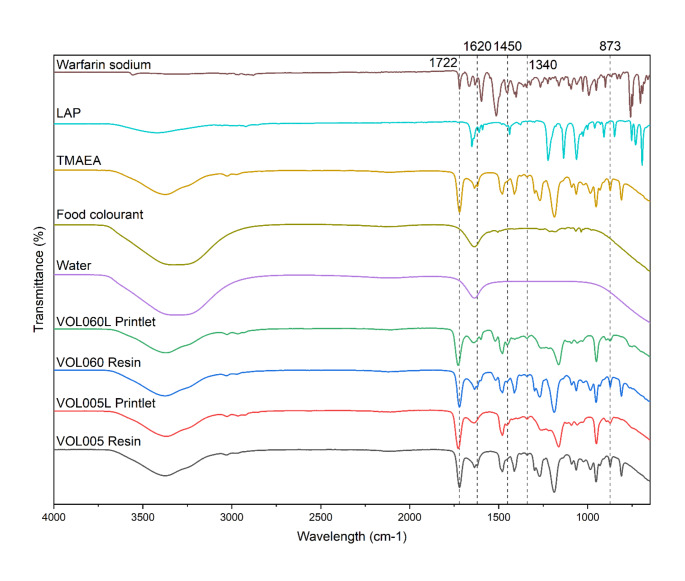Click the 1000 x-axis tick label

(588, 518)
